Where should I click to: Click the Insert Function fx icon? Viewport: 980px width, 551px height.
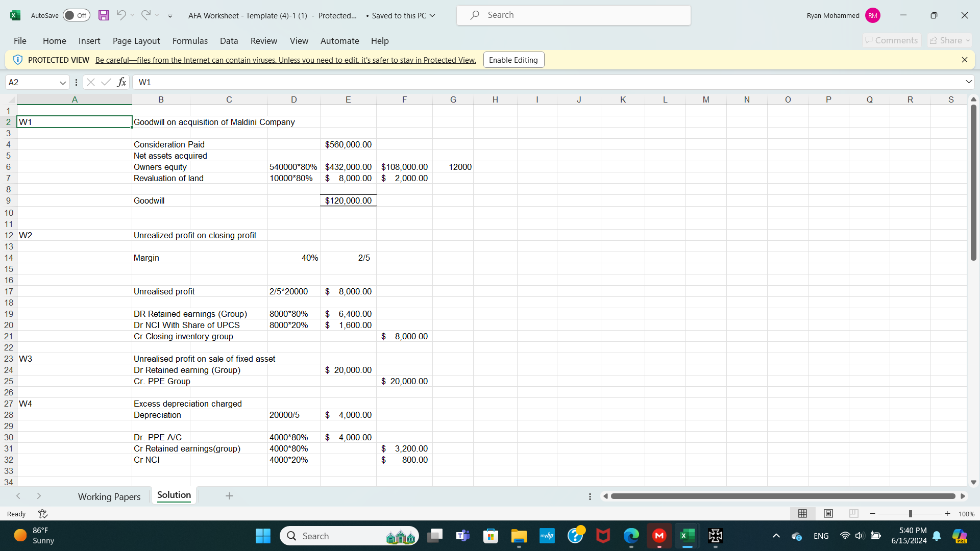click(121, 82)
